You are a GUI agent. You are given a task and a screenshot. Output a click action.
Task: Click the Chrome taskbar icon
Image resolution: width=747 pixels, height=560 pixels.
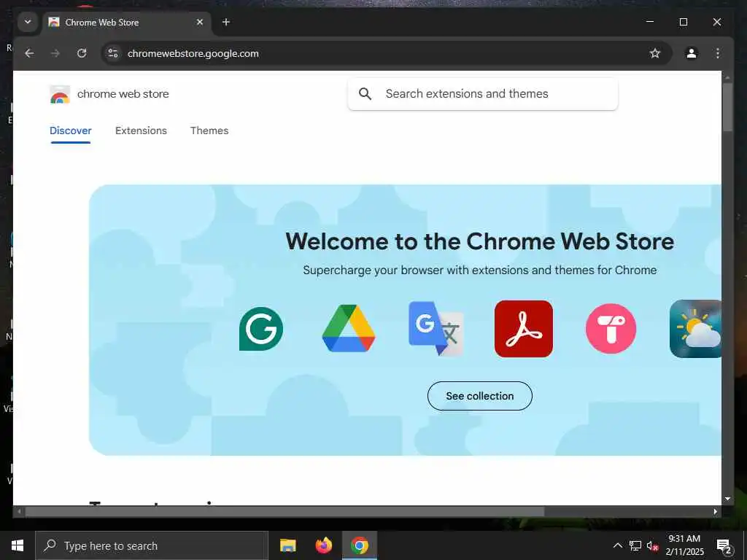(360, 545)
